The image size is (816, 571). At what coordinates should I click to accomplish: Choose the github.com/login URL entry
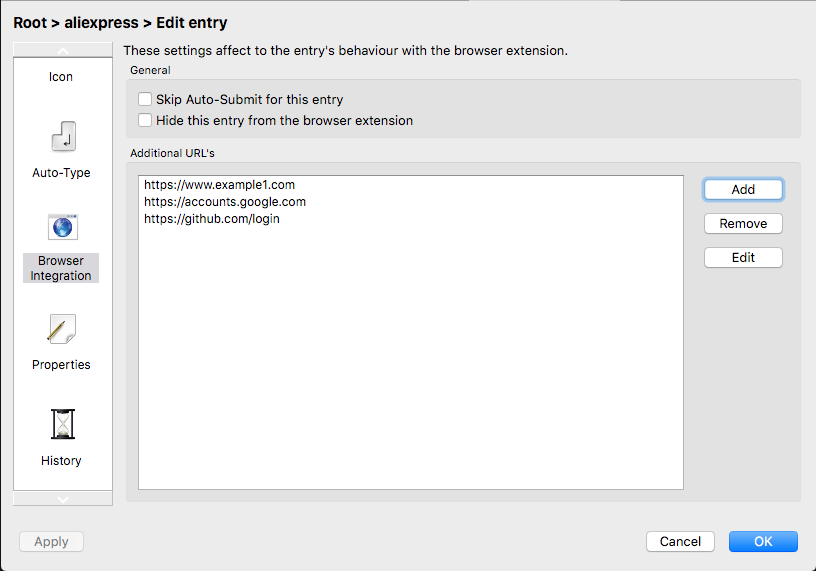click(x=211, y=219)
